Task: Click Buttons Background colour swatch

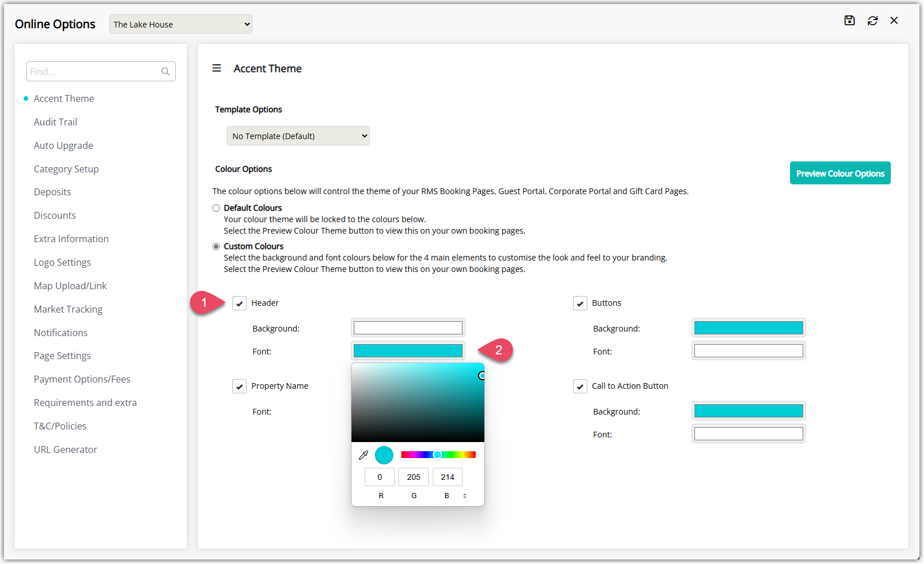Action: [749, 328]
